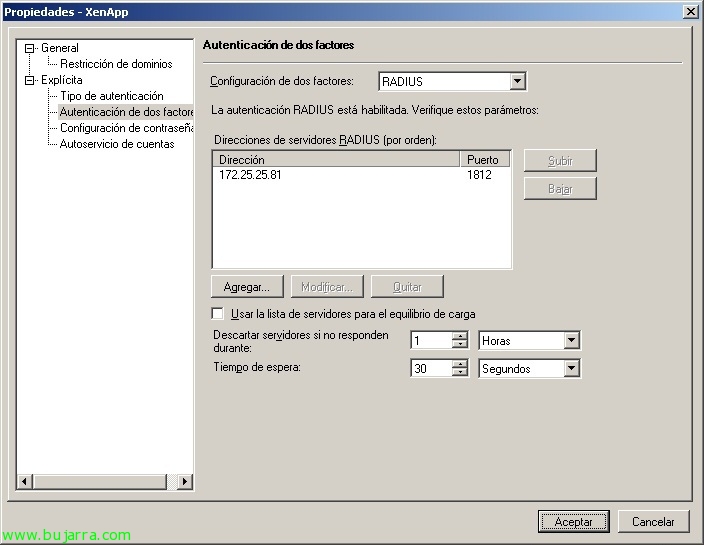This screenshot has height=545, width=704.
Task: Click the port 1812 cell
Action: 479,175
